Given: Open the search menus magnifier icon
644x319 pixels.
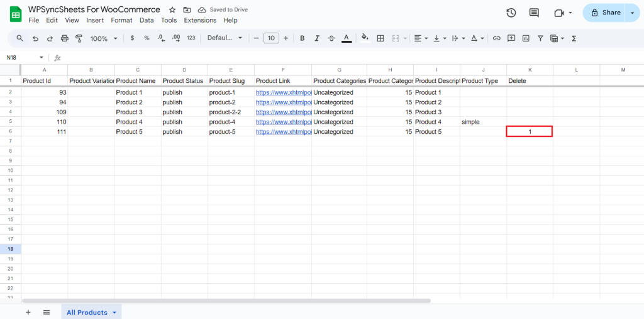Looking at the screenshot, I should click(19, 38).
